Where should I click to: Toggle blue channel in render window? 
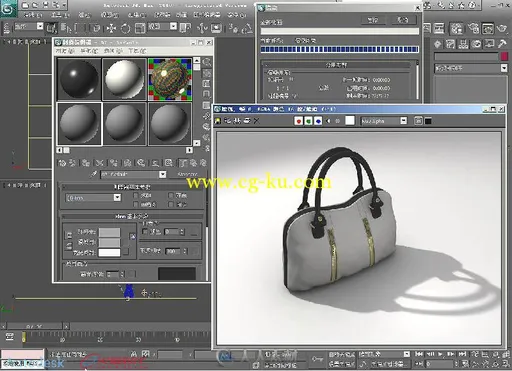[318, 121]
